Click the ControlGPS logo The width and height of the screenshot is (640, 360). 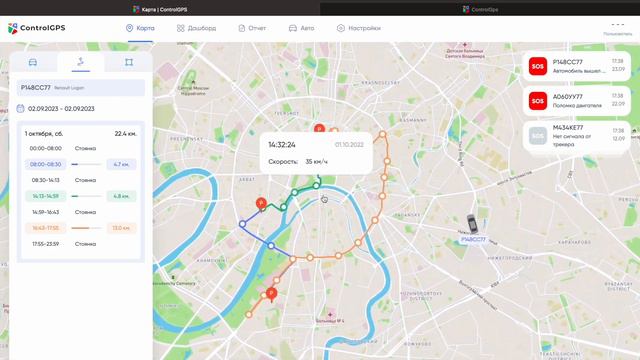(37, 28)
